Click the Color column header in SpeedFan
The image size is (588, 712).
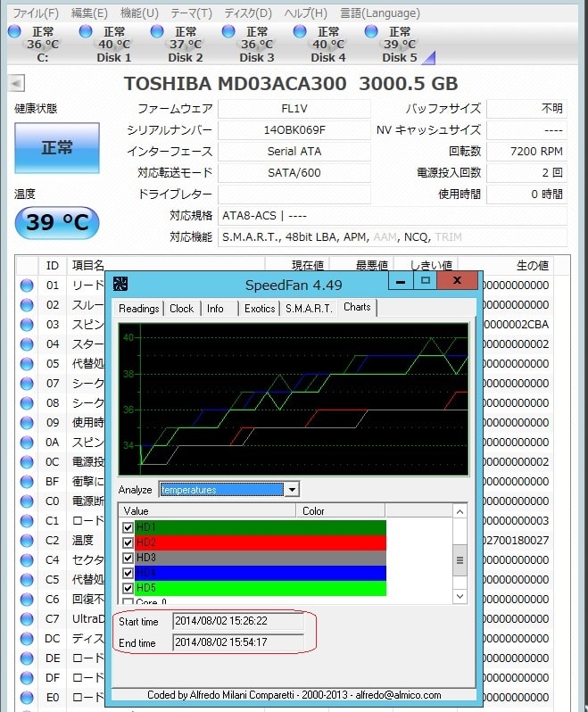(341, 511)
